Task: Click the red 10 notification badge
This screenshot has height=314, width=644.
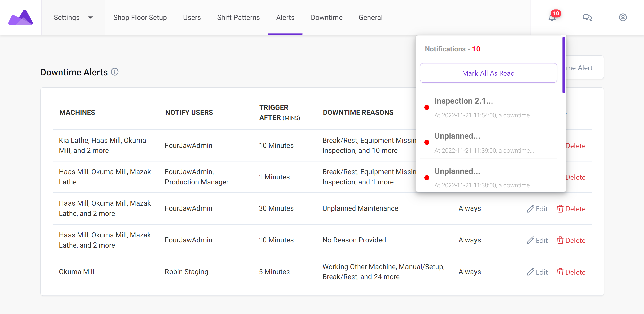Action: click(556, 13)
